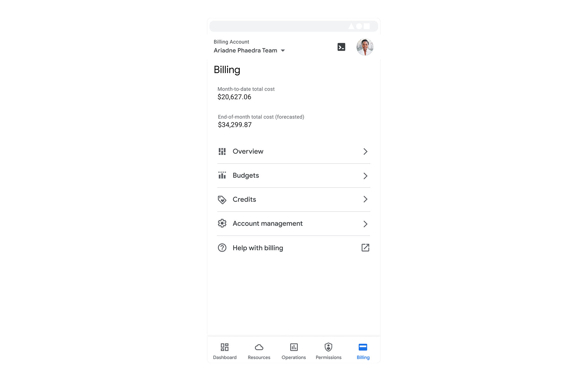588x381 pixels.
Task: Expand the Budgets section chevron
Action: [365, 175]
